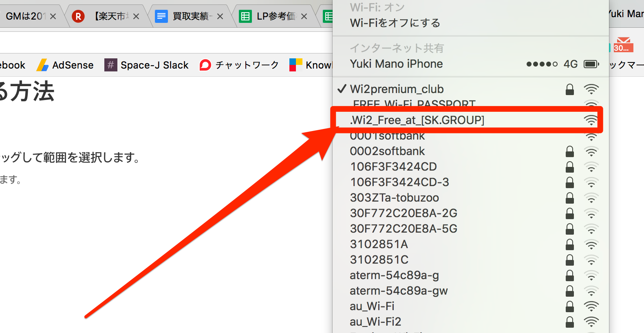Join the aterm-54c89a-gw network

tap(471, 291)
